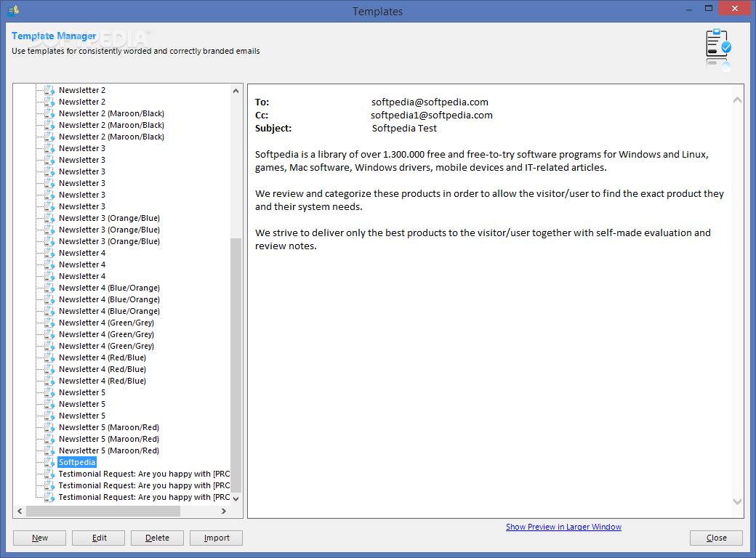This screenshot has height=558, width=756.
Task: Click the template list's scroll-up arrow
Action: click(x=236, y=91)
